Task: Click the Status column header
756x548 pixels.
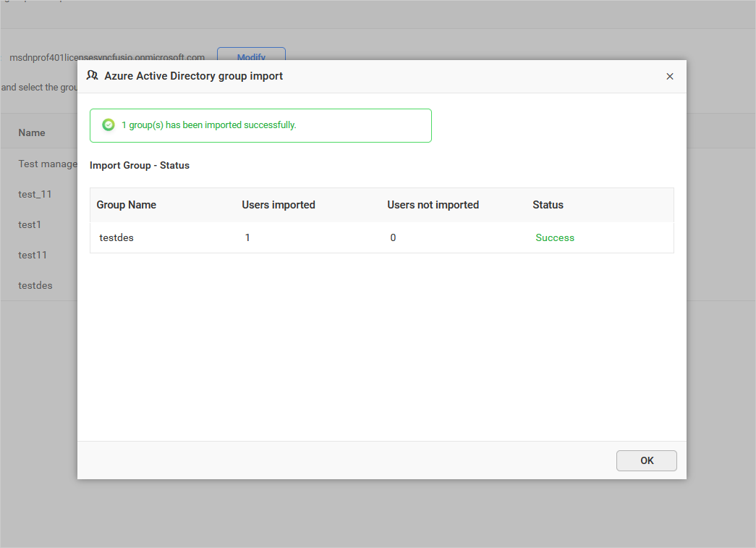Action: click(548, 205)
